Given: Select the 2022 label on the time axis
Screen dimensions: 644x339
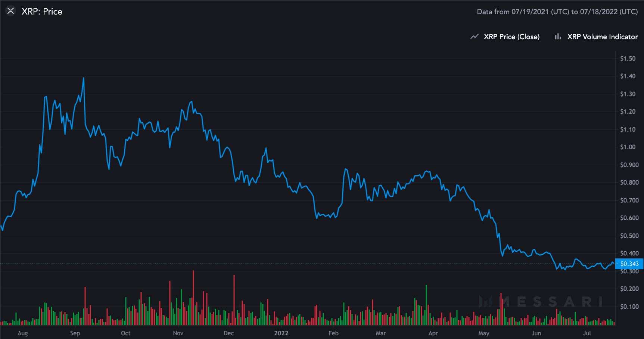Looking at the screenshot, I should tap(281, 333).
